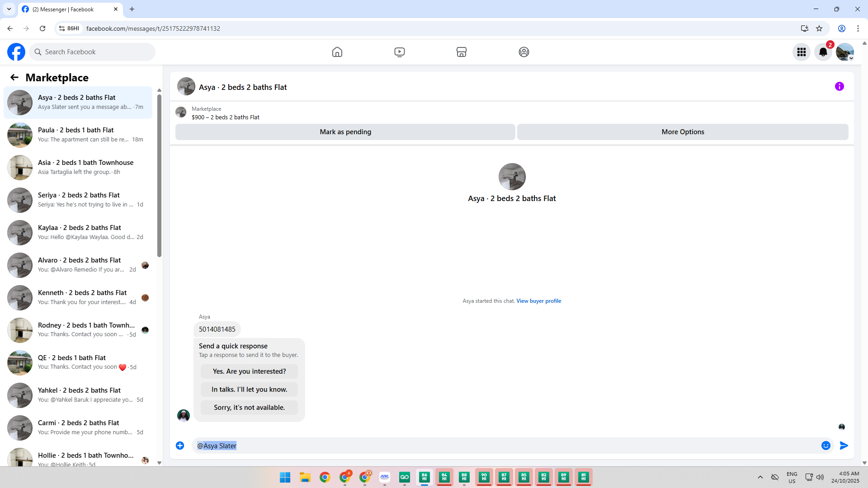Open the $900 – 2 beds 2 baths Flat listing
The image size is (868, 488).
226,117
